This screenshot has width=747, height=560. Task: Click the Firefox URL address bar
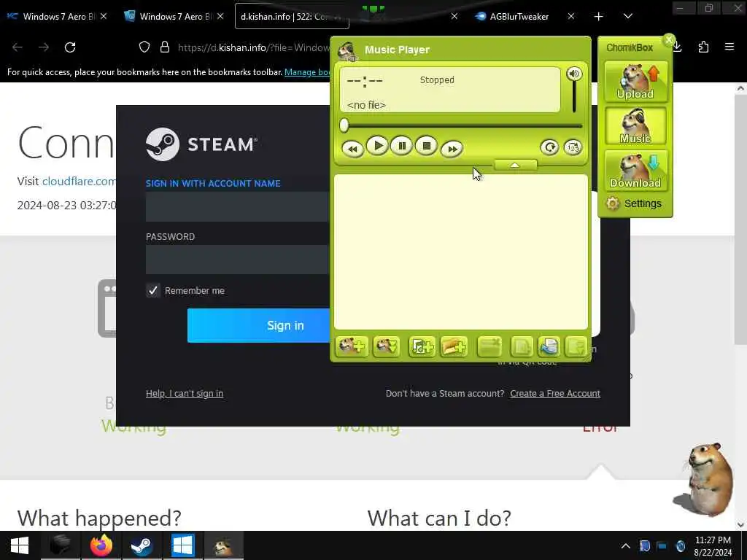(252, 47)
